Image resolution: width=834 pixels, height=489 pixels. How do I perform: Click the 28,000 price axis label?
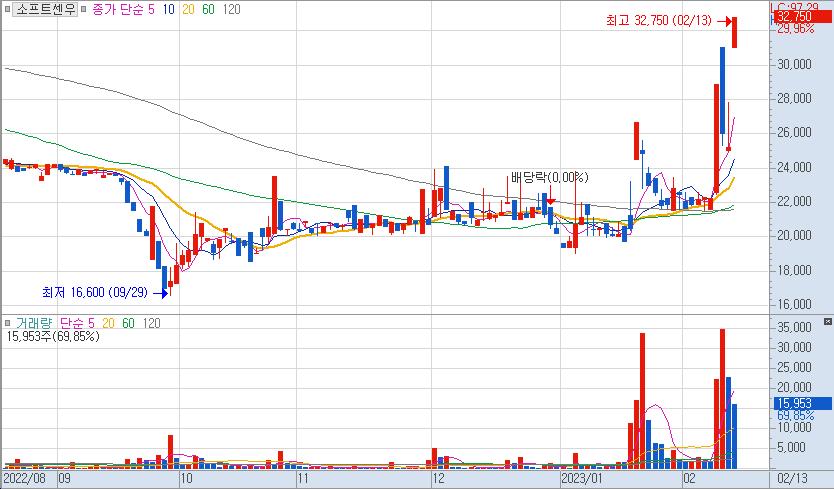click(x=794, y=98)
